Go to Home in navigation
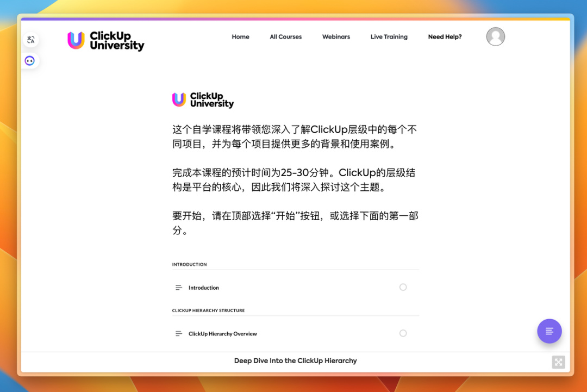 pos(240,36)
